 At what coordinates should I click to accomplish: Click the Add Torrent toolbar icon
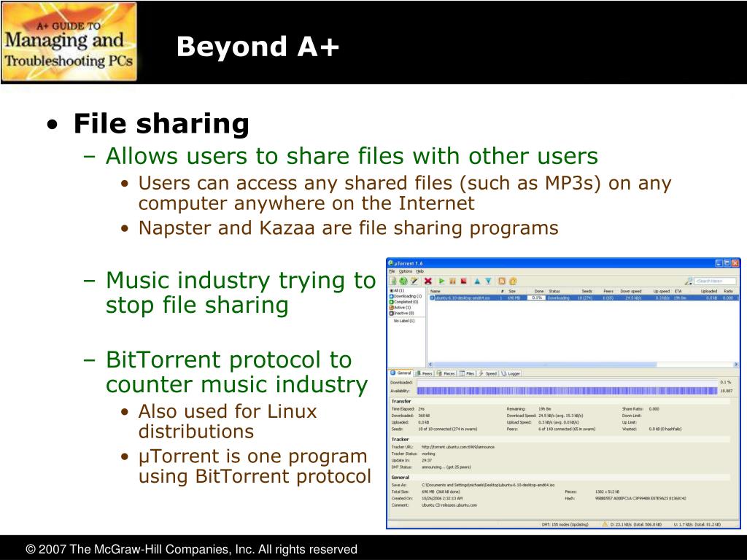coord(393,281)
